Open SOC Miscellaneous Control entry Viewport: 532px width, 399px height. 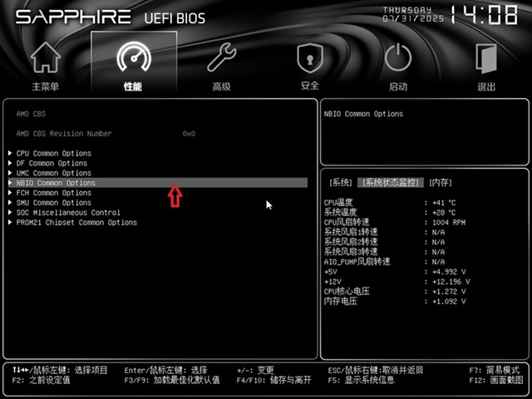point(68,213)
